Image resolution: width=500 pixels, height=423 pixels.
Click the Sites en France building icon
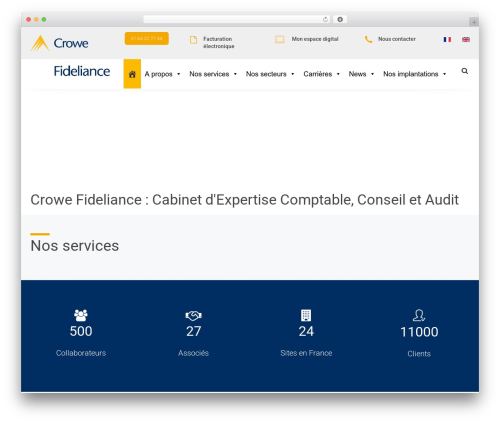[306, 315]
